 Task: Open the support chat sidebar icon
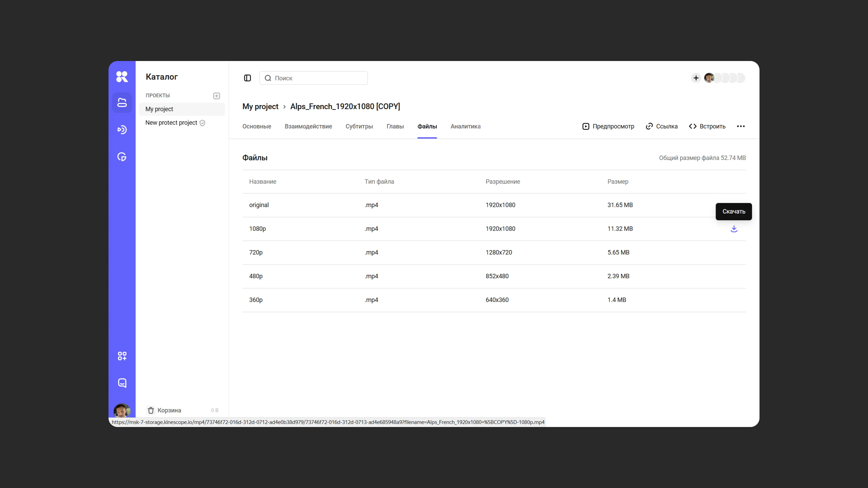click(122, 383)
